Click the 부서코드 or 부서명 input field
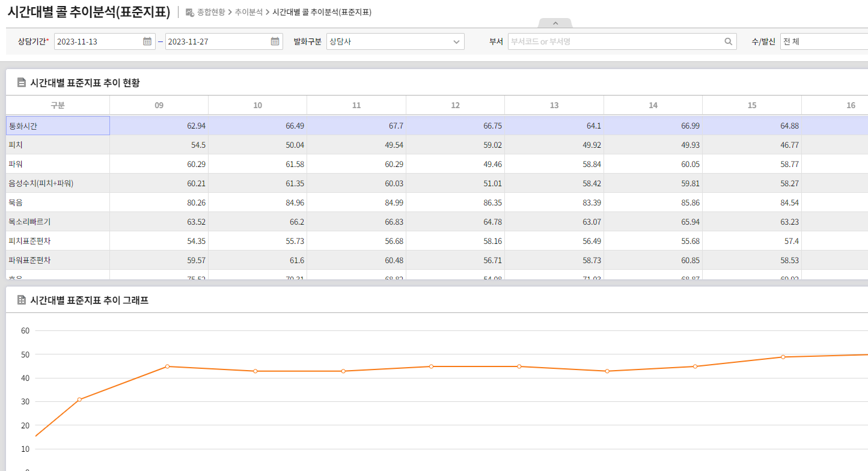This screenshot has width=868, height=471. point(622,41)
